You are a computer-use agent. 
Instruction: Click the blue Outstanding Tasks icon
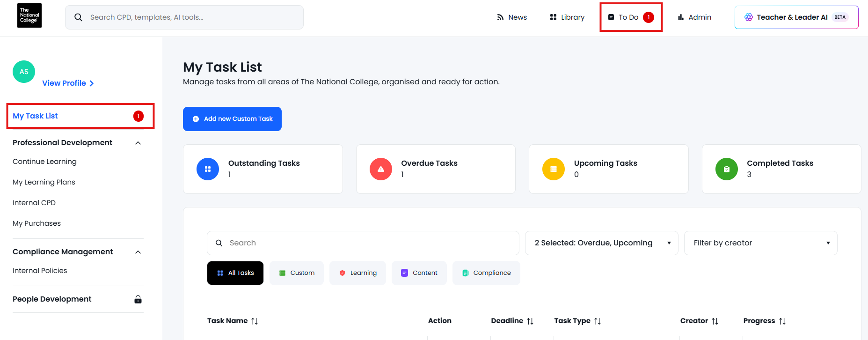click(208, 169)
